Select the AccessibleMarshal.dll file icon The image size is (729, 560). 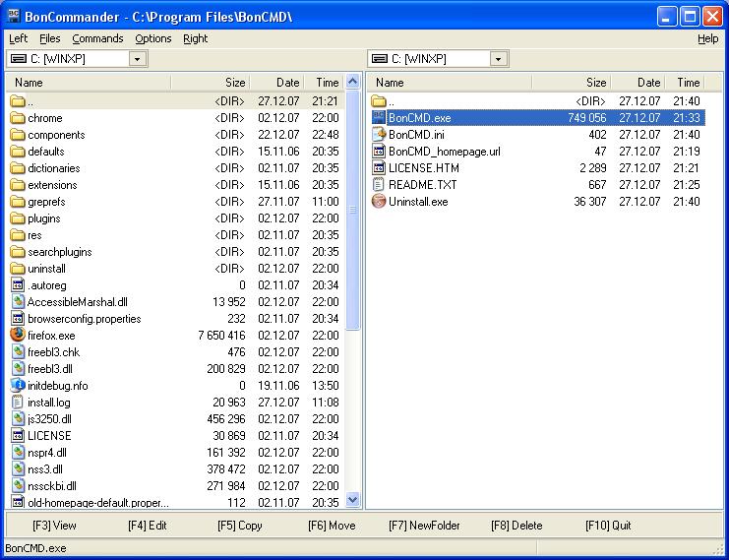(x=18, y=301)
